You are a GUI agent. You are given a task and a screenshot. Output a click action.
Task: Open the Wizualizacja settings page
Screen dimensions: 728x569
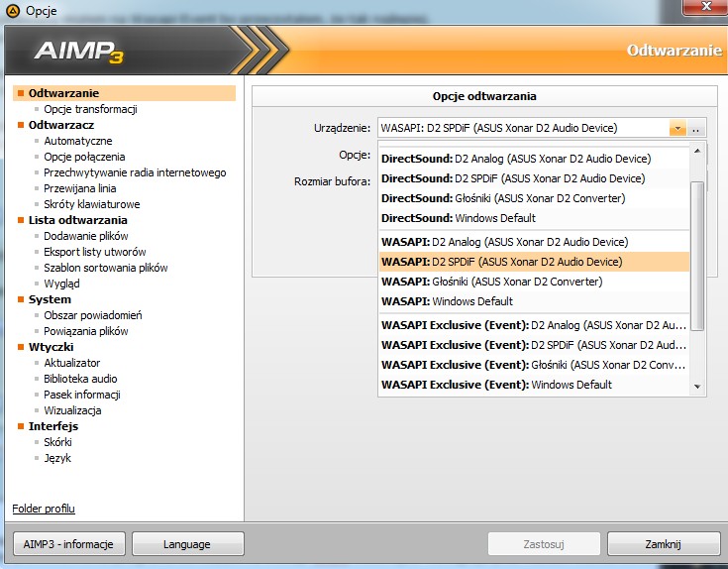[72, 410]
